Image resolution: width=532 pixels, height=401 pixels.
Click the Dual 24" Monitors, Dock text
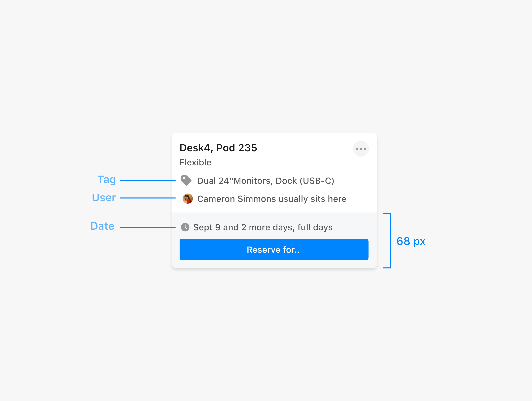pos(265,181)
